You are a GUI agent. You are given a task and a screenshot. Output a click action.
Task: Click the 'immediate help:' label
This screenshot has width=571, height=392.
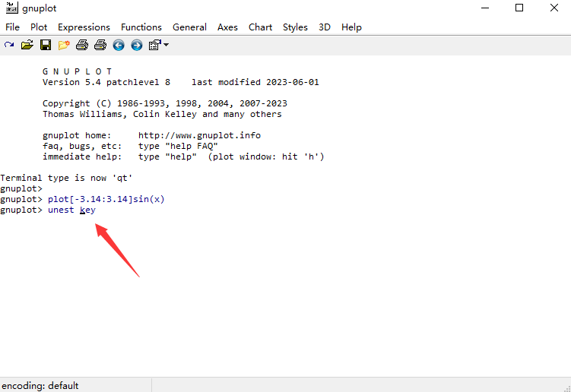tap(82, 156)
